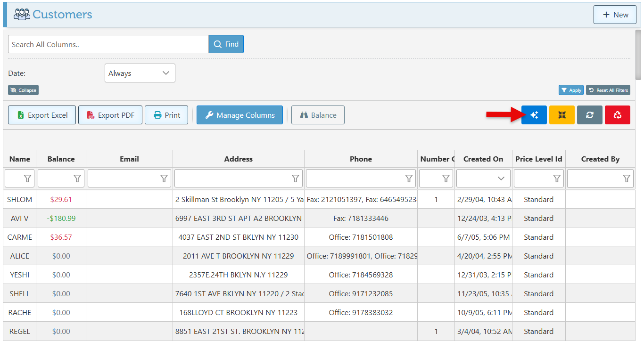Reset All Filters in the filter bar

[x=608, y=90]
